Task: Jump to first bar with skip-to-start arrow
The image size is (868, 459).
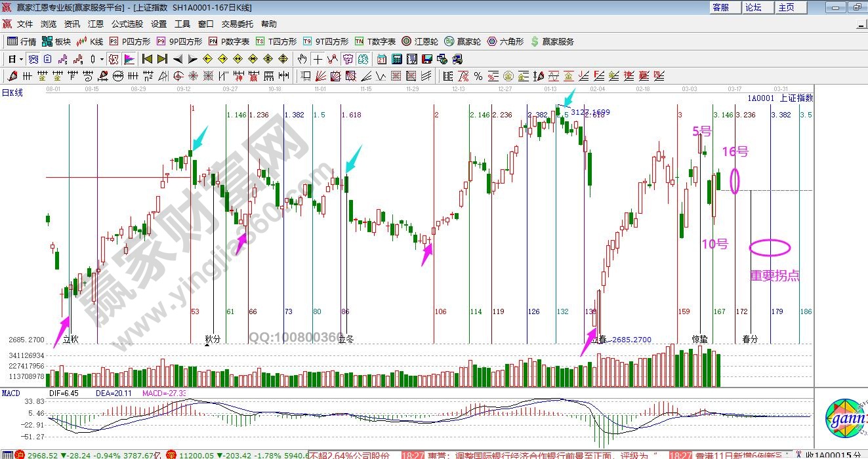Action: (x=148, y=59)
